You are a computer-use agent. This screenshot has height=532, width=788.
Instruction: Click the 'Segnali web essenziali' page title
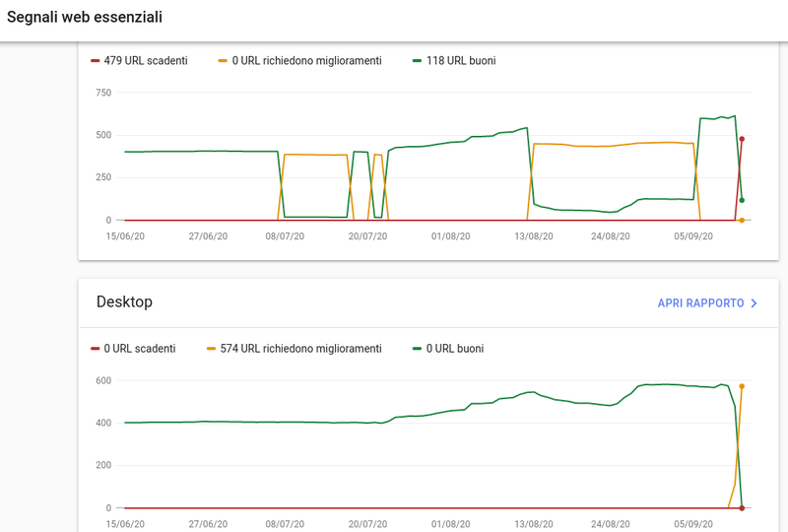click(x=85, y=18)
